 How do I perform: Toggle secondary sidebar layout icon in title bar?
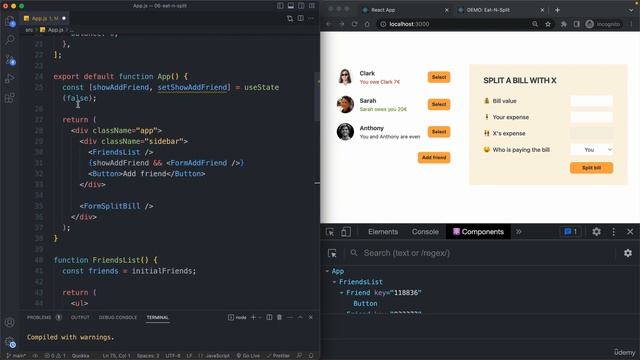click(x=301, y=6)
